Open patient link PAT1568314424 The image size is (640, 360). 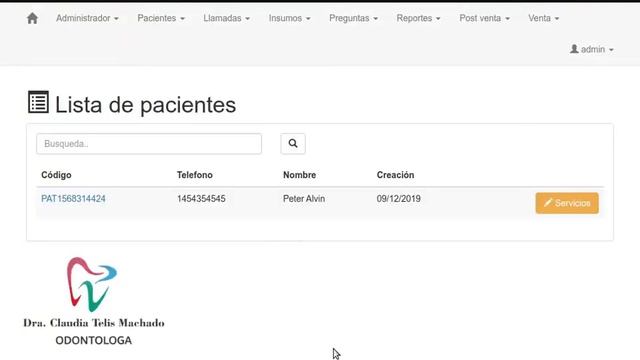point(73,199)
